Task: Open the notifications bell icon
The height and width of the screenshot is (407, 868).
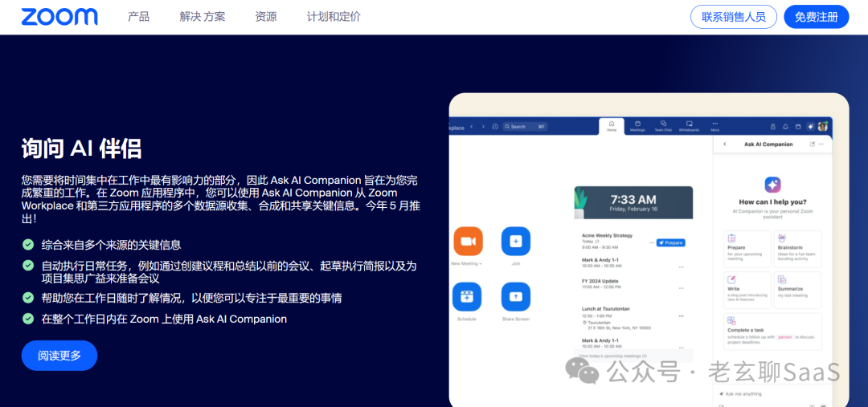Action: [x=785, y=127]
